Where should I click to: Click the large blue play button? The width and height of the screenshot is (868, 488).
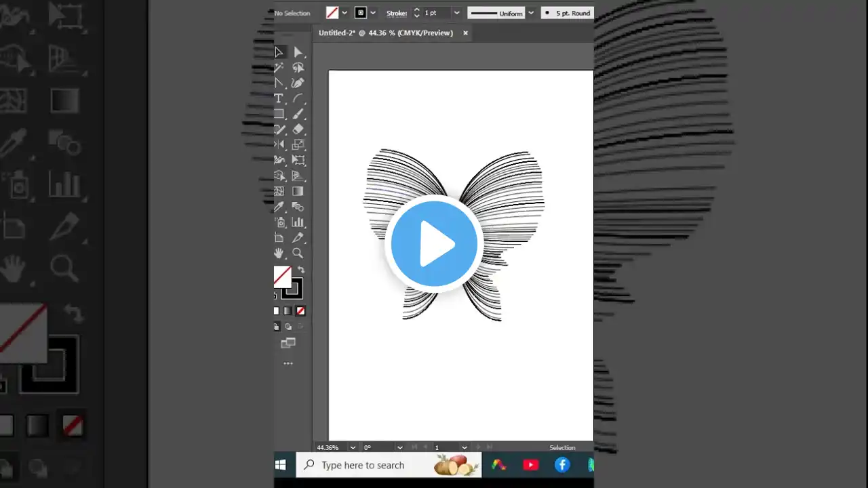coord(434,244)
